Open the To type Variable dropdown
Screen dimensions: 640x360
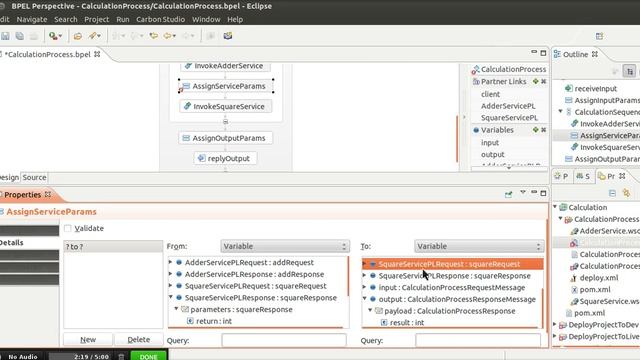[x=479, y=246]
